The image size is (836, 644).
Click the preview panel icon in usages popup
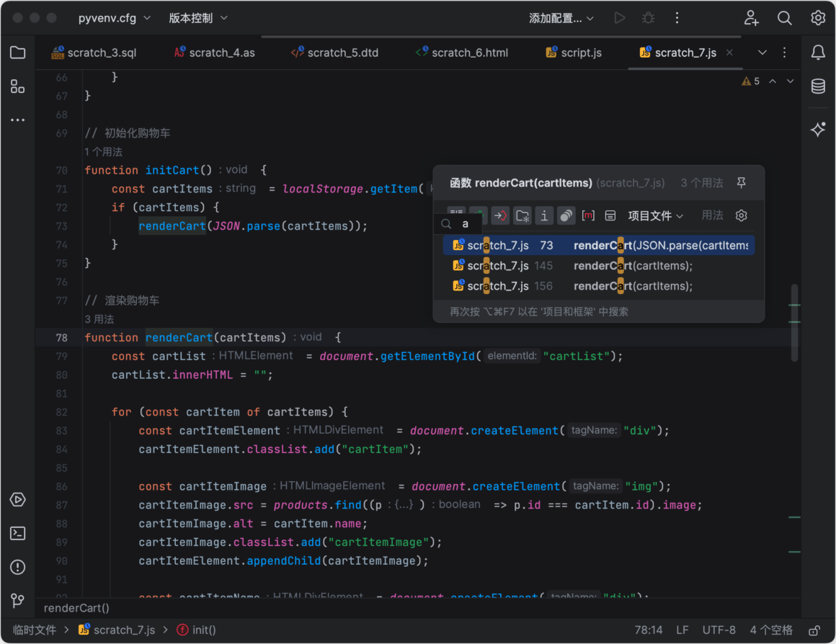coord(610,215)
